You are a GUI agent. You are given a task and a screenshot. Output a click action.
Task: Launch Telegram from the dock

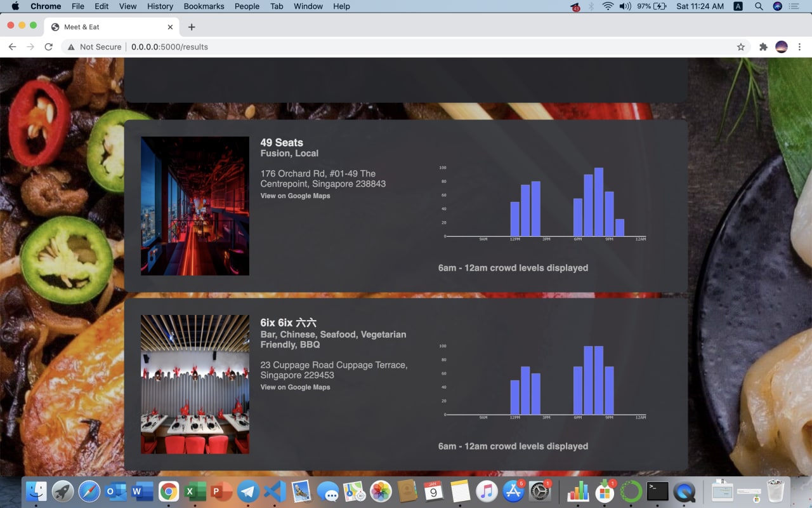point(248,491)
